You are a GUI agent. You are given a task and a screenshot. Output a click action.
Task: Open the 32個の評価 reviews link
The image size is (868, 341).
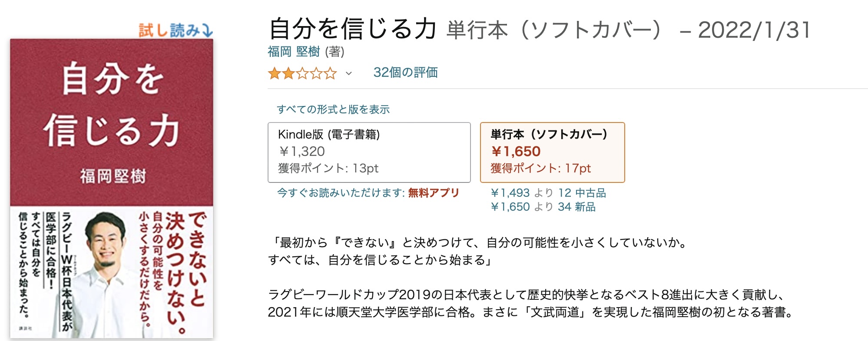pyautogui.click(x=405, y=73)
